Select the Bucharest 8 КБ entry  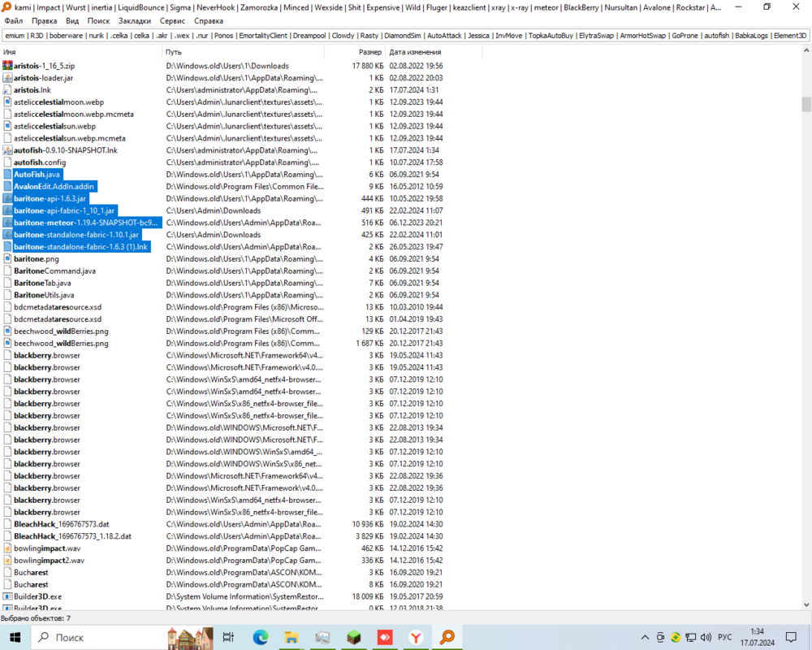click(x=31, y=584)
